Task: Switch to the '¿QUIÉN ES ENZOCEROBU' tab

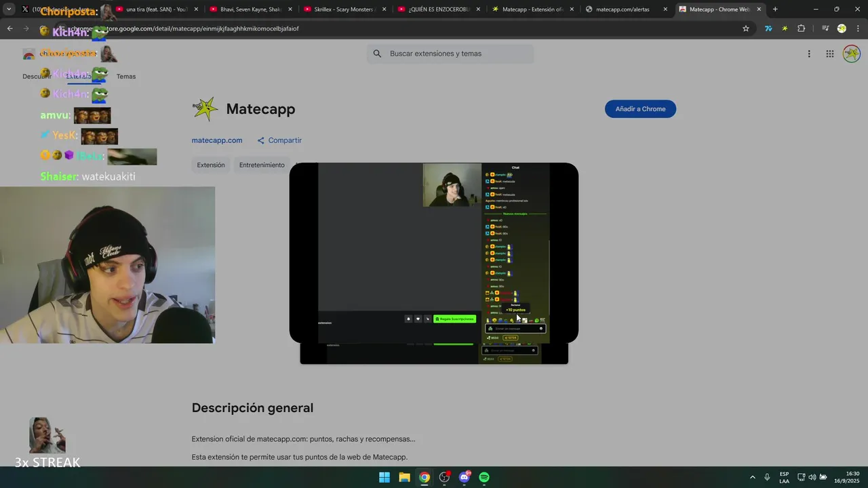Action: (439, 9)
